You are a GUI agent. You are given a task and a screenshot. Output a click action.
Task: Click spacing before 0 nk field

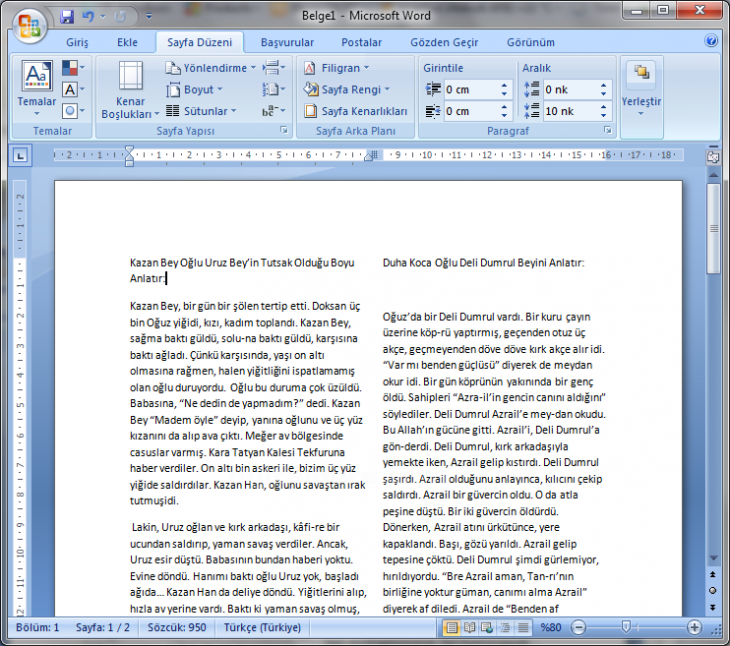click(x=570, y=89)
